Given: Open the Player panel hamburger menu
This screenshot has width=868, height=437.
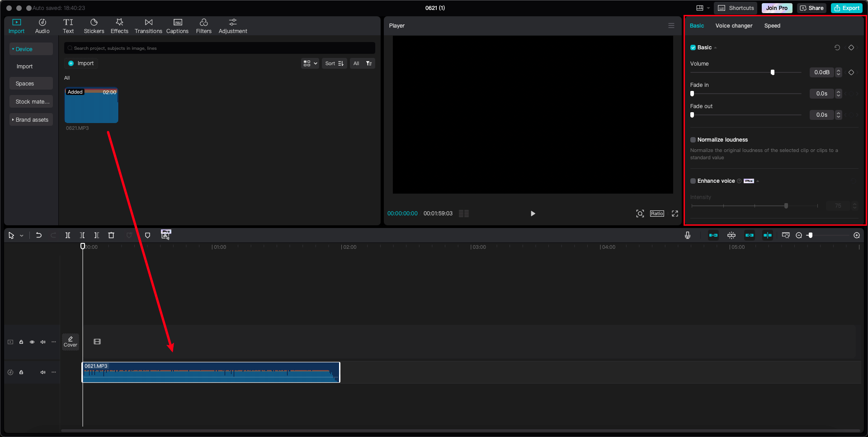Looking at the screenshot, I should pos(671,26).
